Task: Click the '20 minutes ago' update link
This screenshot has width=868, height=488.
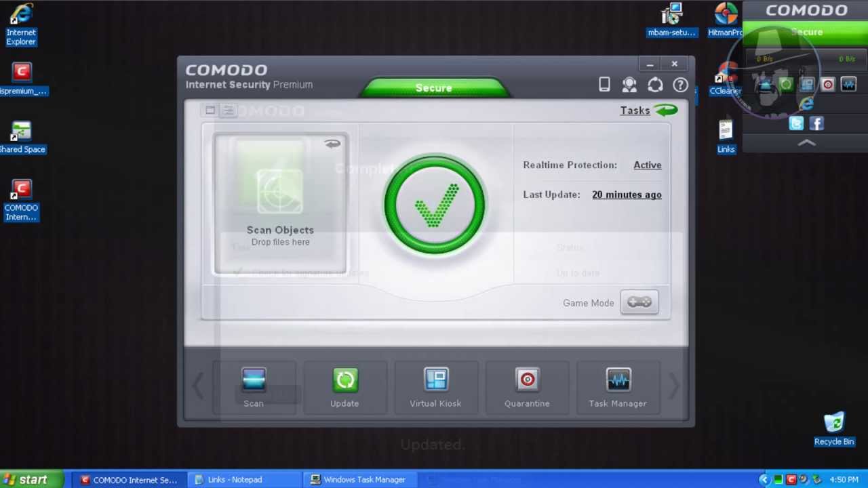Action: 627,195
